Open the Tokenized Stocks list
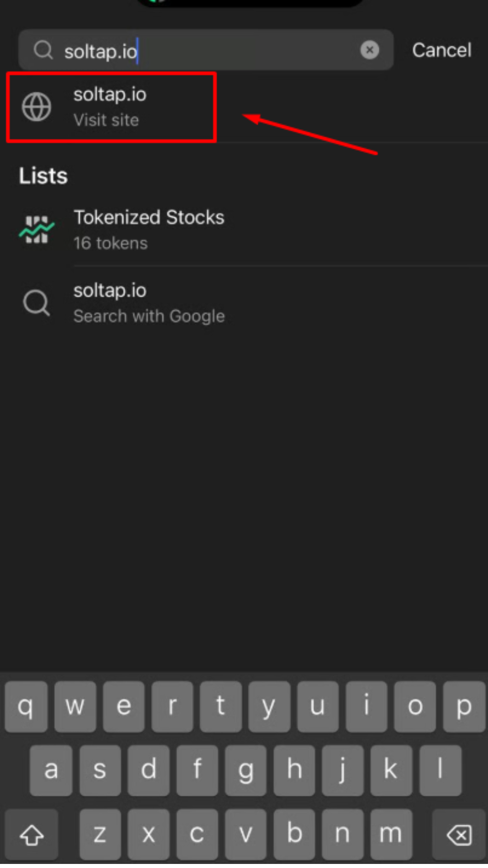Viewport: 488px width, 868px height. [149, 230]
